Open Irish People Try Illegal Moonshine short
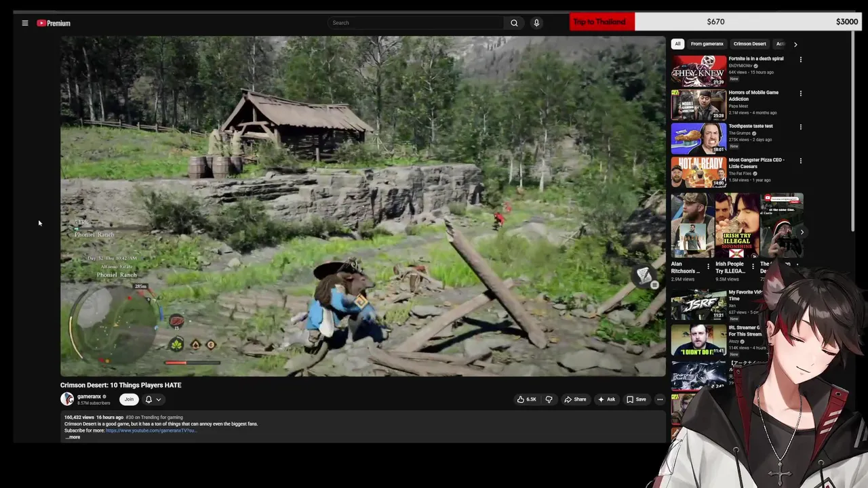 (736, 226)
